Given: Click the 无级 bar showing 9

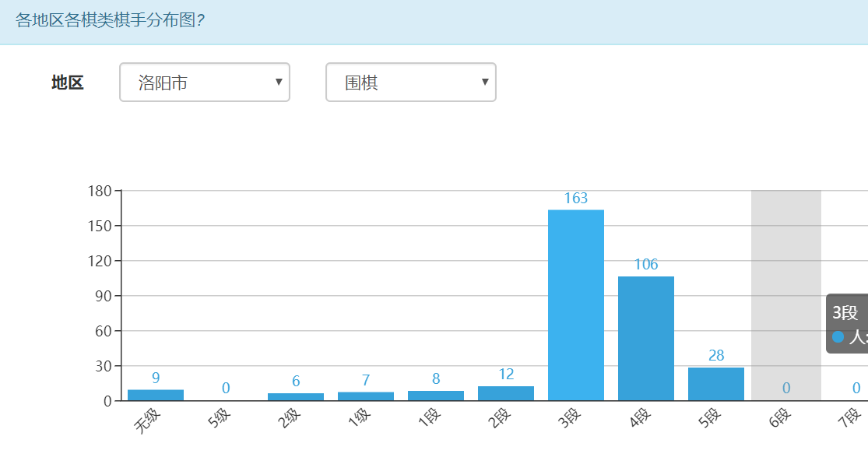Looking at the screenshot, I should (x=156, y=395).
